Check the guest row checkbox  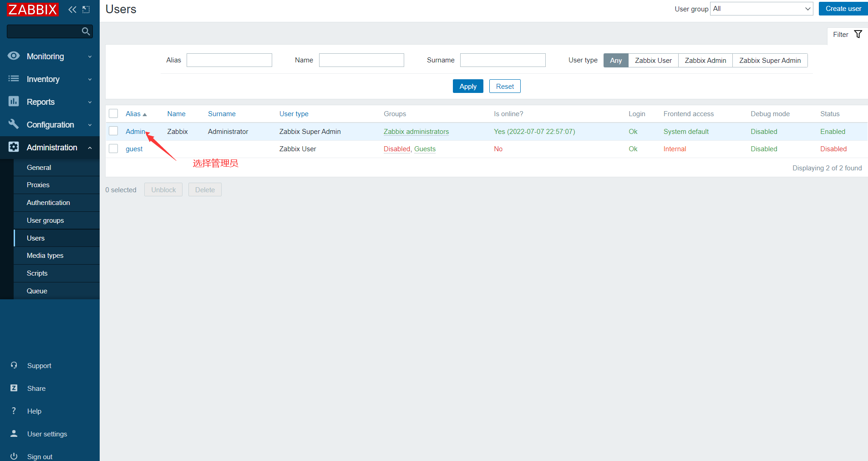point(113,149)
